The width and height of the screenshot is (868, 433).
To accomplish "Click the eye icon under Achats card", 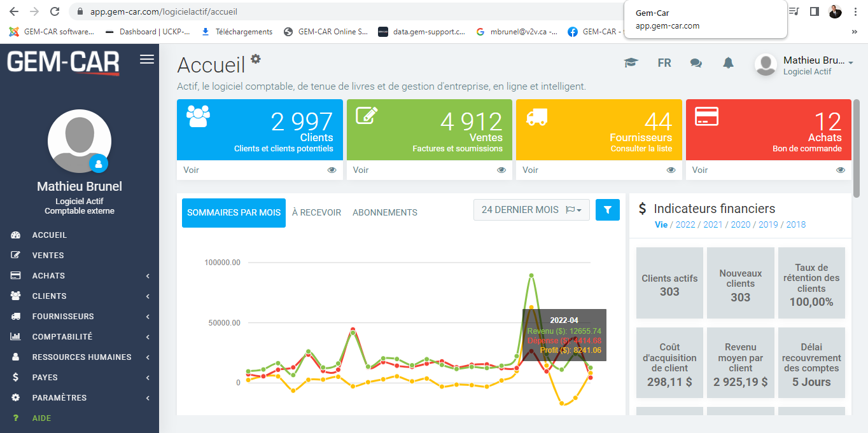I will click(x=841, y=170).
